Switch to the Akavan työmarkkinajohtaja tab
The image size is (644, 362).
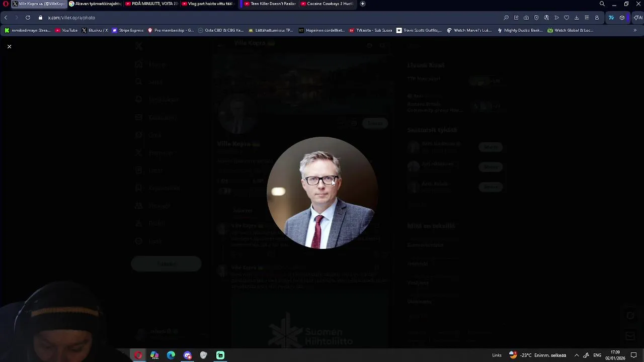[96, 4]
